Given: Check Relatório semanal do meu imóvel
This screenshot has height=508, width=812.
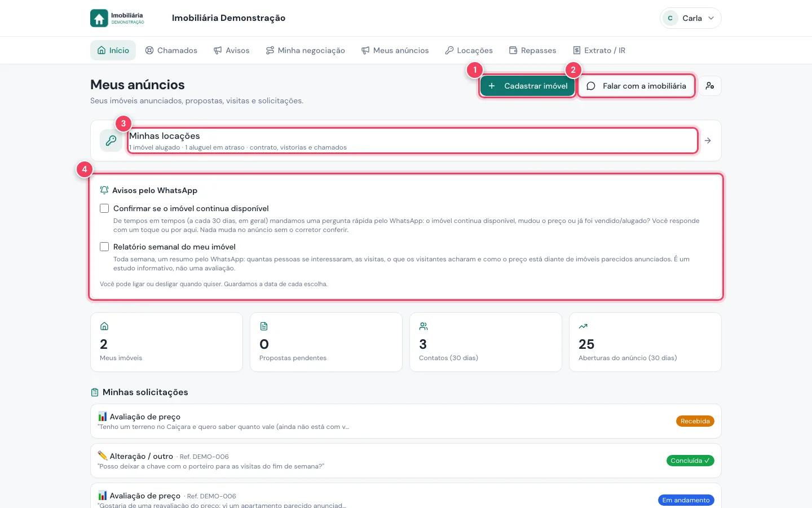Looking at the screenshot, I should pos(104,247).
